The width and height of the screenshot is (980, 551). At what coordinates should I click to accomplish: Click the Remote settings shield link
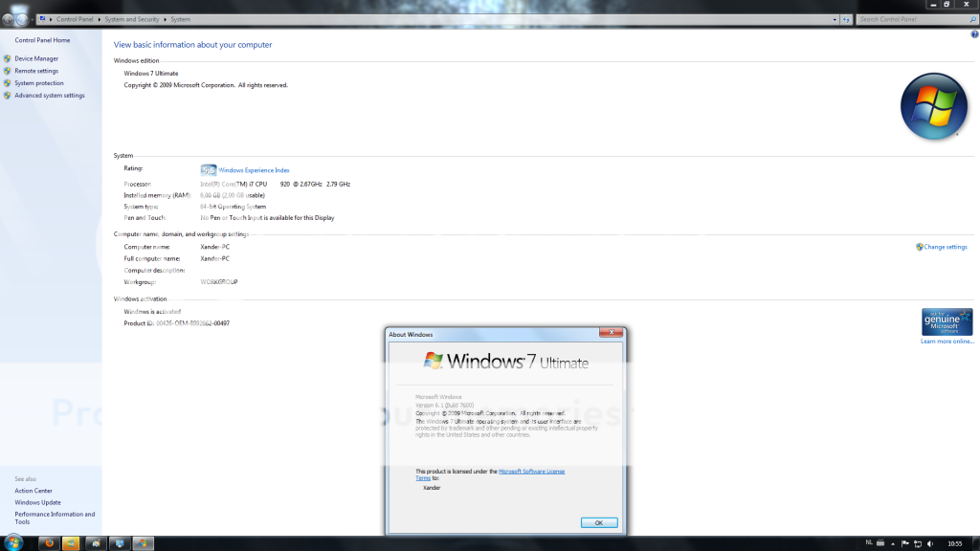point(36,71)
